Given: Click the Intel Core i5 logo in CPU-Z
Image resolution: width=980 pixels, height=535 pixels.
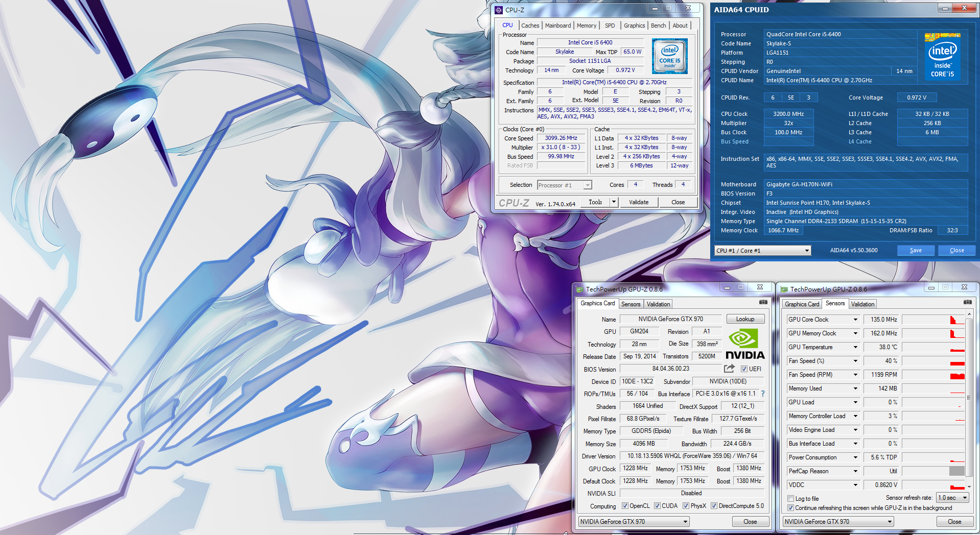Looking at the screenshot, I should (670, 56).
